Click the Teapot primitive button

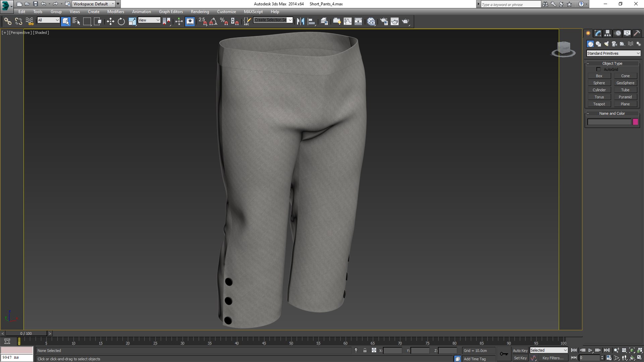click(599, 104)
